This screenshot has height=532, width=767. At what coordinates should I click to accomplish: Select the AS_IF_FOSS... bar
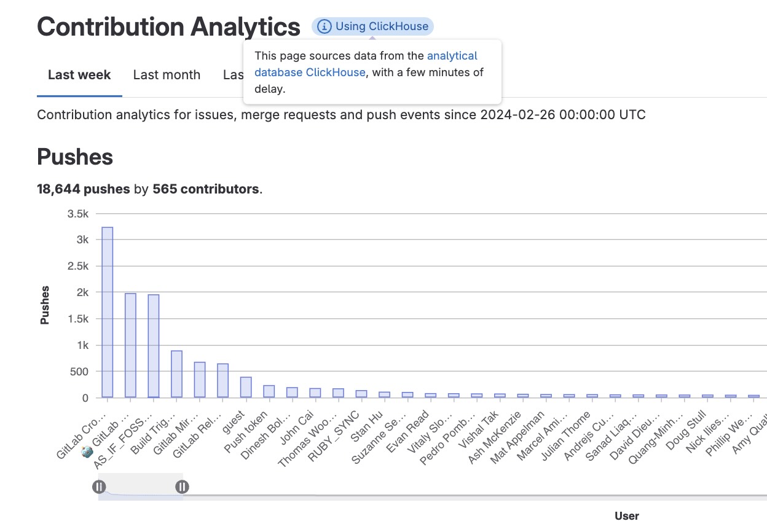[x=153, y=344]
